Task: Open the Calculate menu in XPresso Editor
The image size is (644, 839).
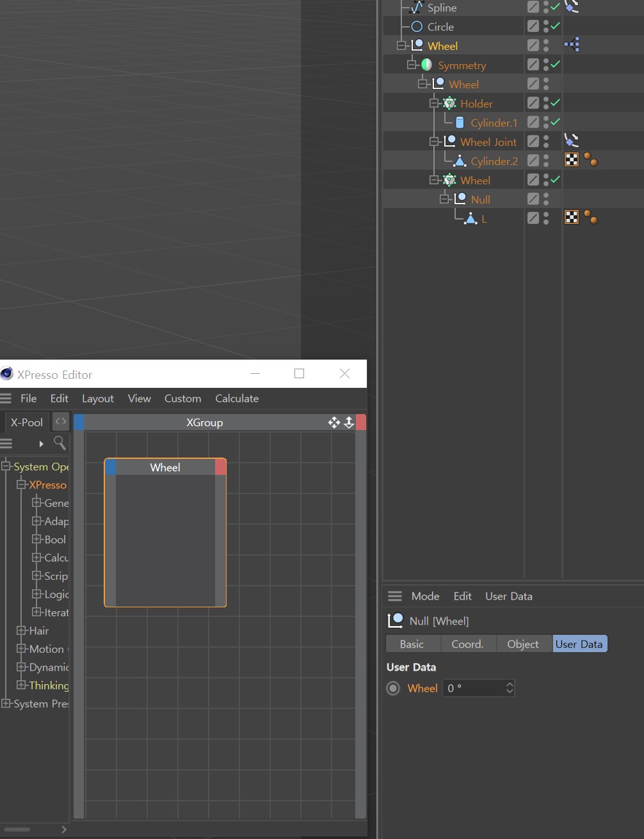Action: [x=237, y=398]
